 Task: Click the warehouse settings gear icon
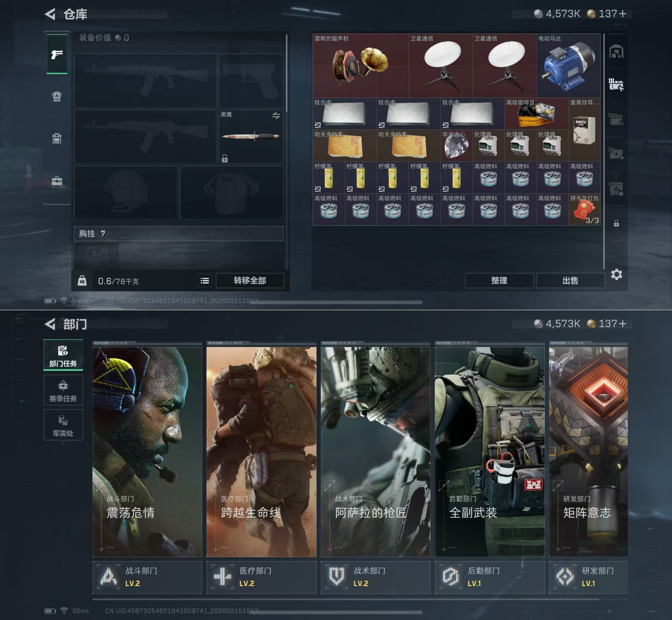pyautogui.click(x=616, y=274)
